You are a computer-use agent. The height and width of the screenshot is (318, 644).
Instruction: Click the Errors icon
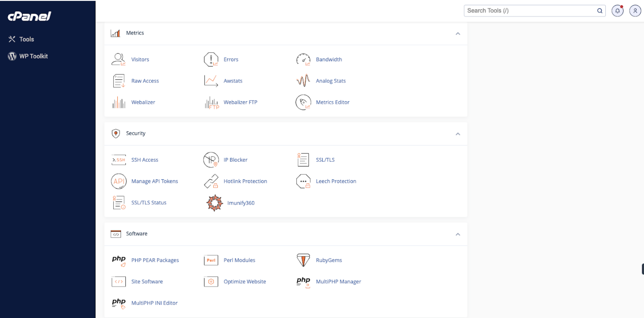[211, 59]
